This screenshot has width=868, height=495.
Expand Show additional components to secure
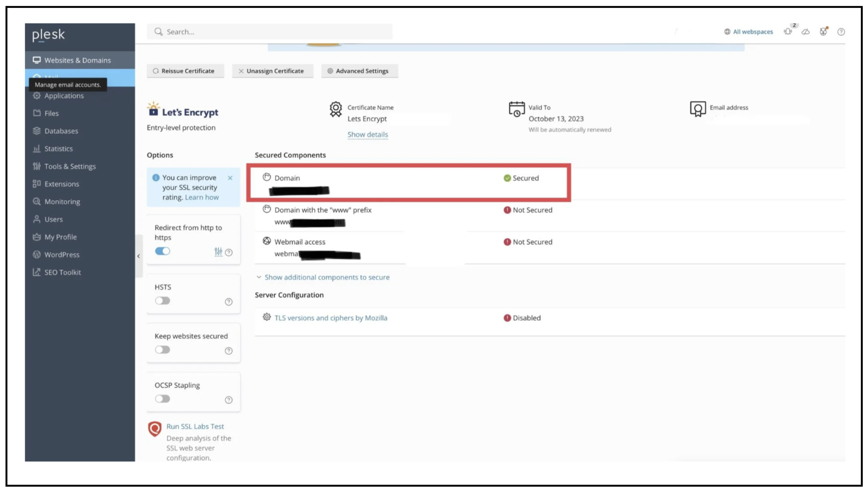point(327,277)
